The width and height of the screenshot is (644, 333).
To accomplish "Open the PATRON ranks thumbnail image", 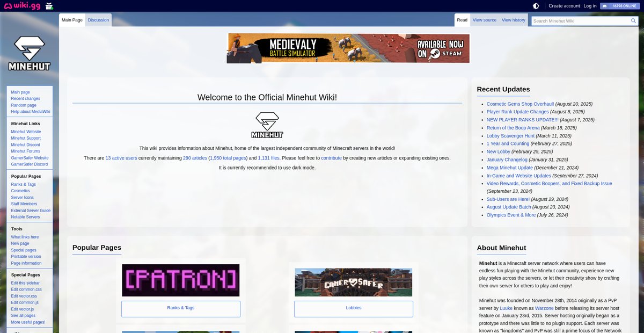I will click(181, 280).
